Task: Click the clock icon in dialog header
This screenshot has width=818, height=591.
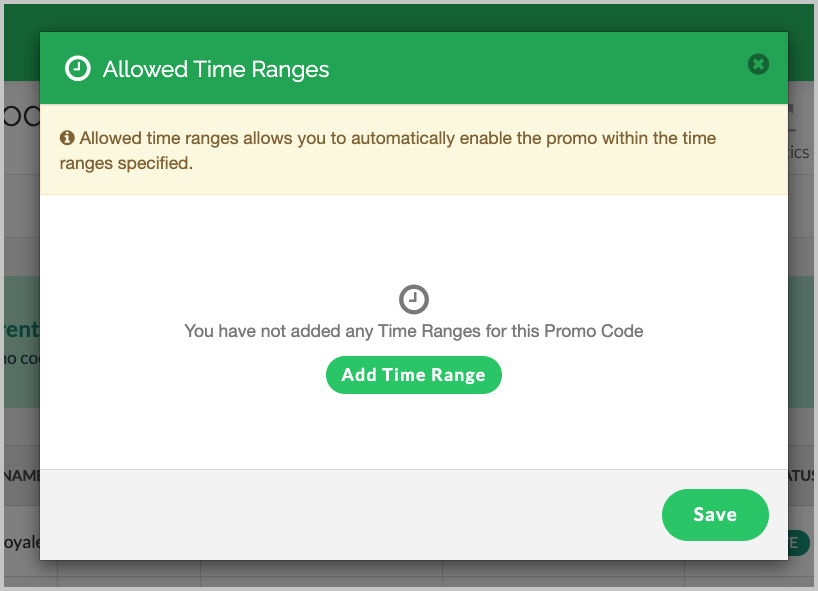Action: click(x=77, y=69)
